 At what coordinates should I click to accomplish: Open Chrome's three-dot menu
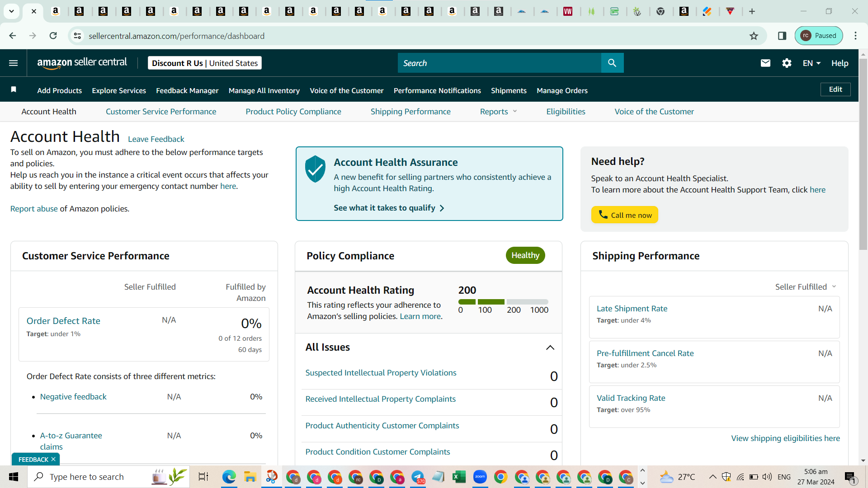tap(855, 36)
